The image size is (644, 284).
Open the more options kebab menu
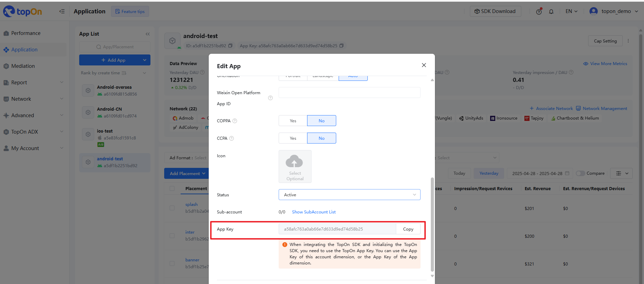628,41
